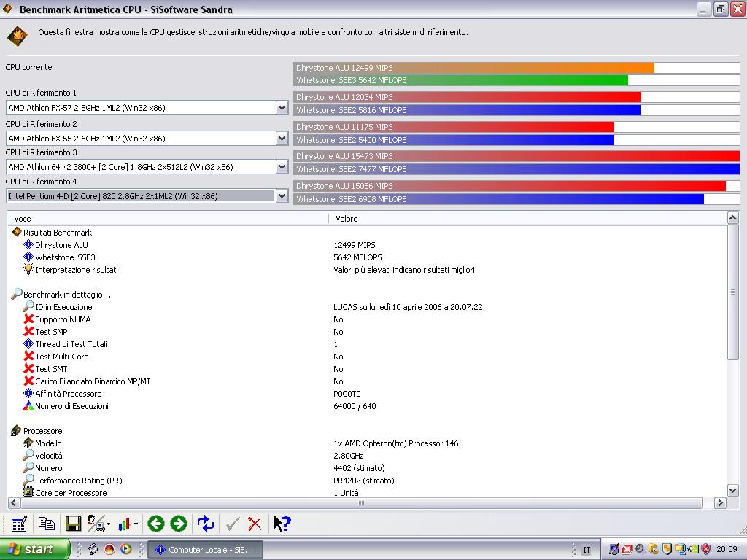Click the red X icon beside Supporto NUMA

click(28, 319)
